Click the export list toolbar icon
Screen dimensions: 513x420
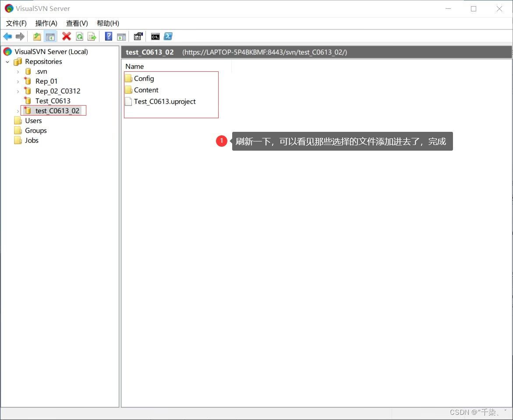(92, 36)
